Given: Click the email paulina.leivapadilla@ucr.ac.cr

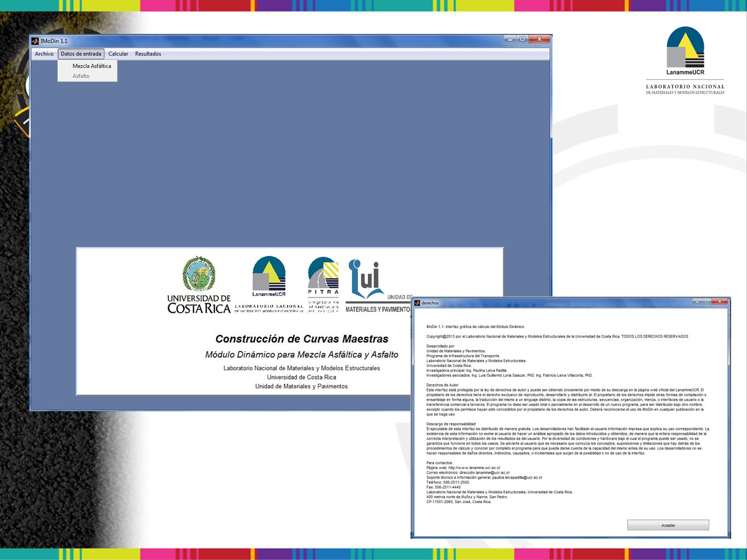Looking at the screenshot, I should (x=517, y=477).
